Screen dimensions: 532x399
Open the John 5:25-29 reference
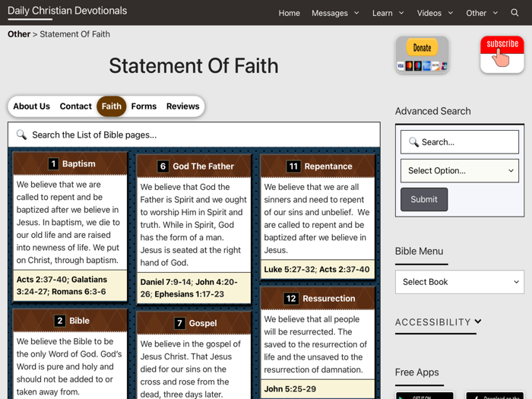coord(290,389)
